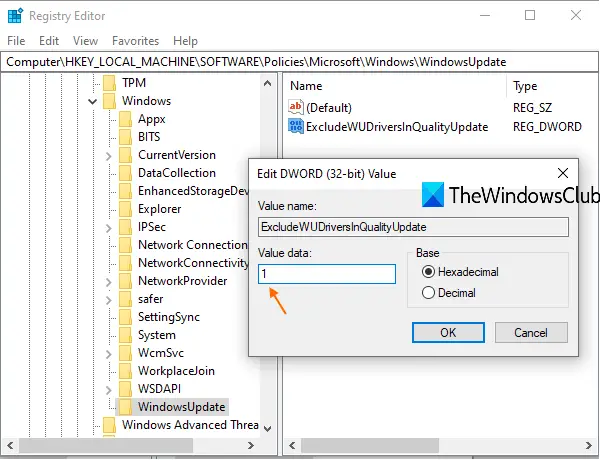The image size is (600, 460).
Task: Click the REG_SZ type cell
Action: point(532,108)
